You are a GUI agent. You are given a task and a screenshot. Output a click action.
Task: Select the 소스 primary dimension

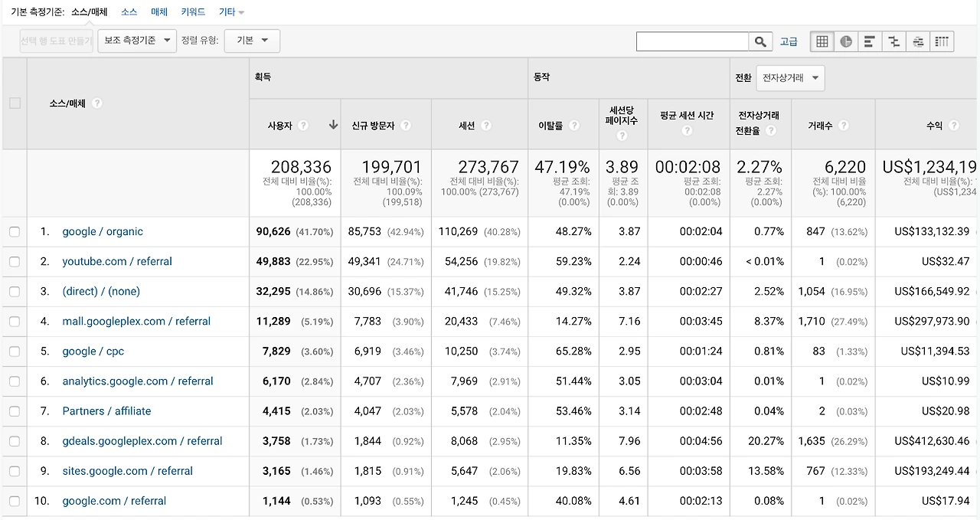pos(129,12)
